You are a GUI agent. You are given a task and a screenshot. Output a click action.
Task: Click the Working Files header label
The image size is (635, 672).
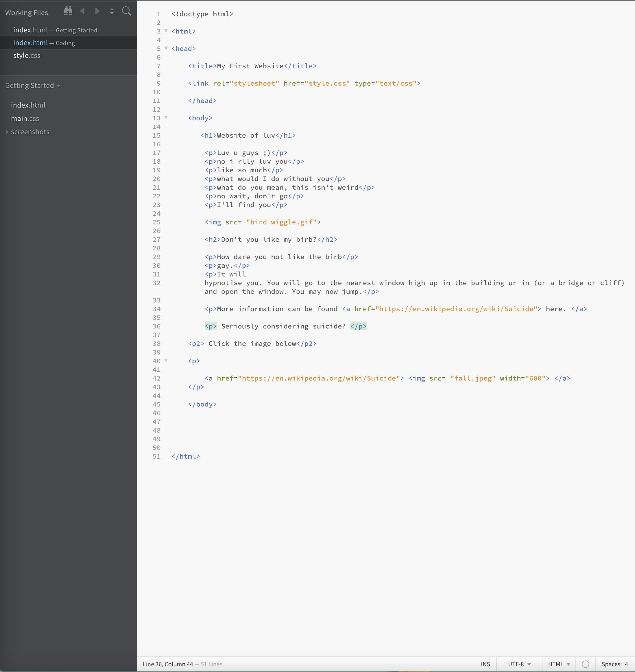pyautogui.click(x=26, y=12)
